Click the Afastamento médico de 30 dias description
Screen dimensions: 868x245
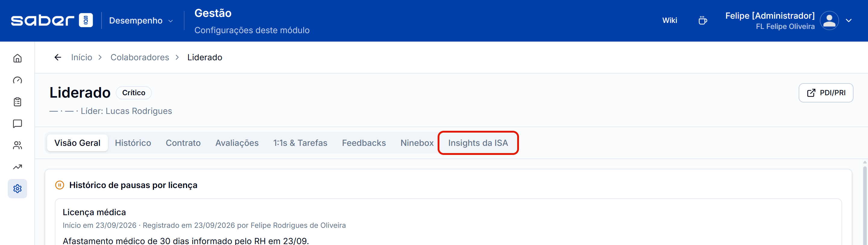[186, 240]
